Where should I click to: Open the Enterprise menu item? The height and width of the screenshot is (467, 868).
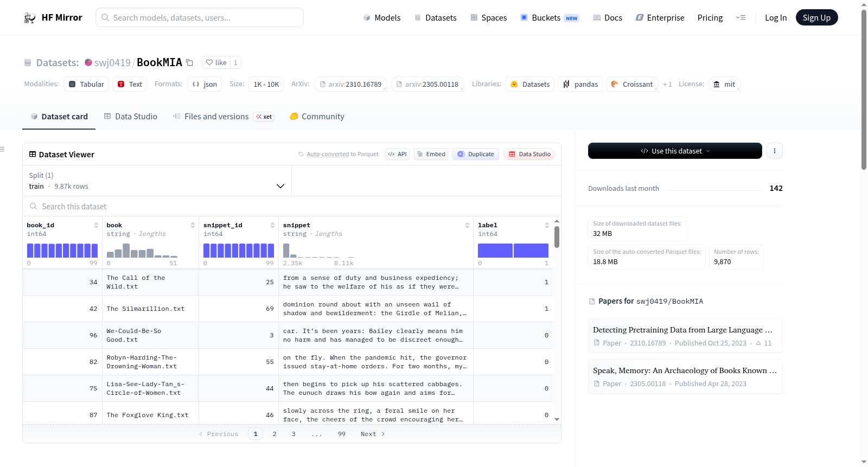(x=660, y=18)
